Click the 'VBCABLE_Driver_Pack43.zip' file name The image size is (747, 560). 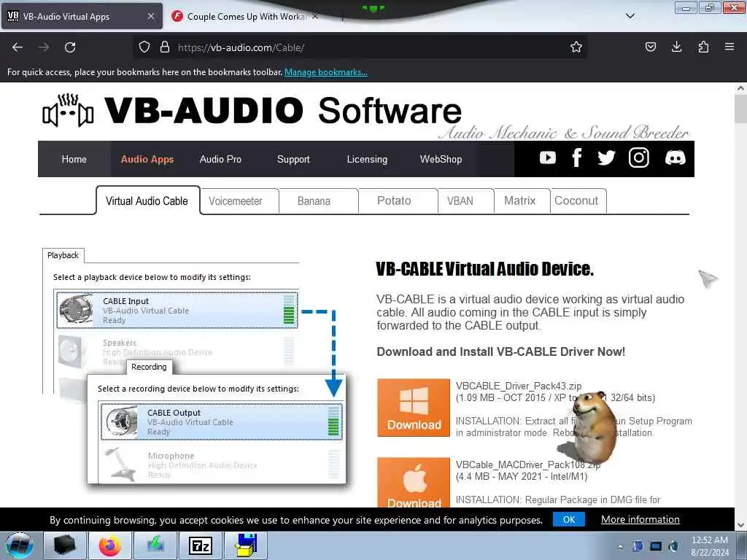point(519,386)
